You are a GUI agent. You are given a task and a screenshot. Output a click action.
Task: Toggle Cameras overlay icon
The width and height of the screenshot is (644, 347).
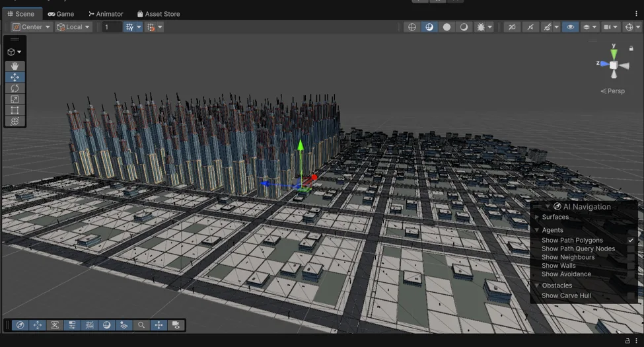[176, 325]
